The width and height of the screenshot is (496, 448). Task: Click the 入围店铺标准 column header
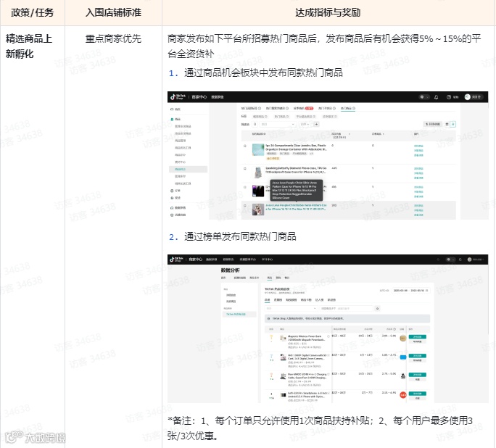(113, 12)
